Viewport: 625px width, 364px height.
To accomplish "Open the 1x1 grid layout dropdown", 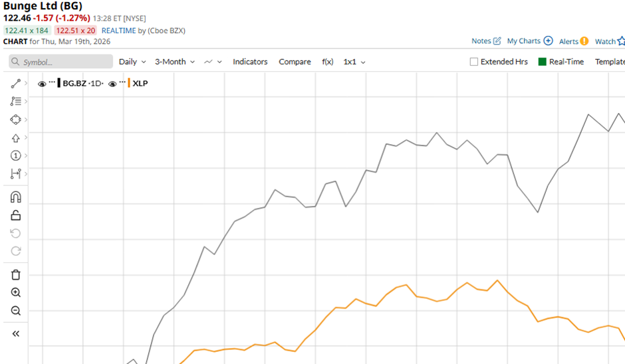I will (354, 62).
